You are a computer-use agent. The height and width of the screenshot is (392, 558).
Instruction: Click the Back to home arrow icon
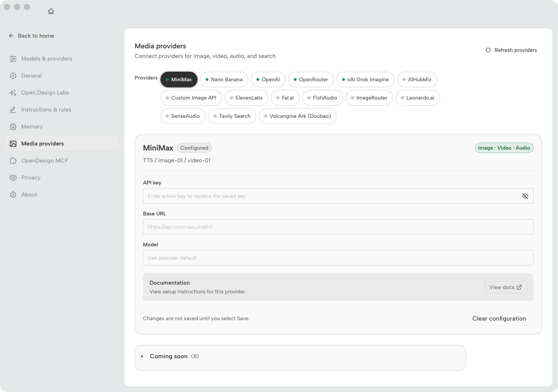pyautogui.click(x=11, y=36)
